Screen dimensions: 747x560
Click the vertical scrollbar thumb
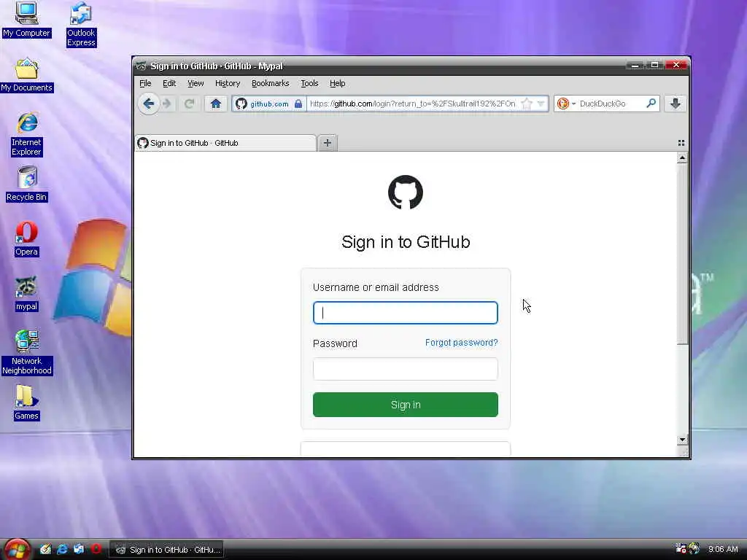[682, 254]
